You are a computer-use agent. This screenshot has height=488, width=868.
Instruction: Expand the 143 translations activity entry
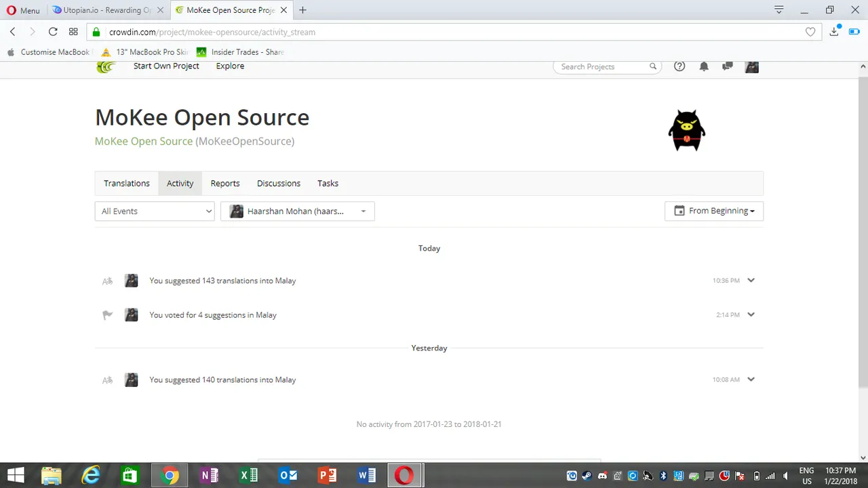click(751, 280)
